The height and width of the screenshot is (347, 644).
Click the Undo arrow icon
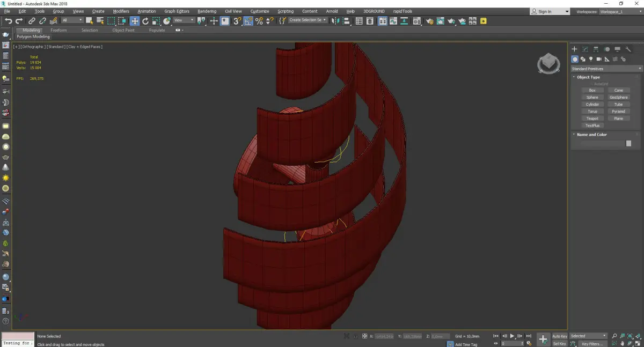[x=8, y=21]
